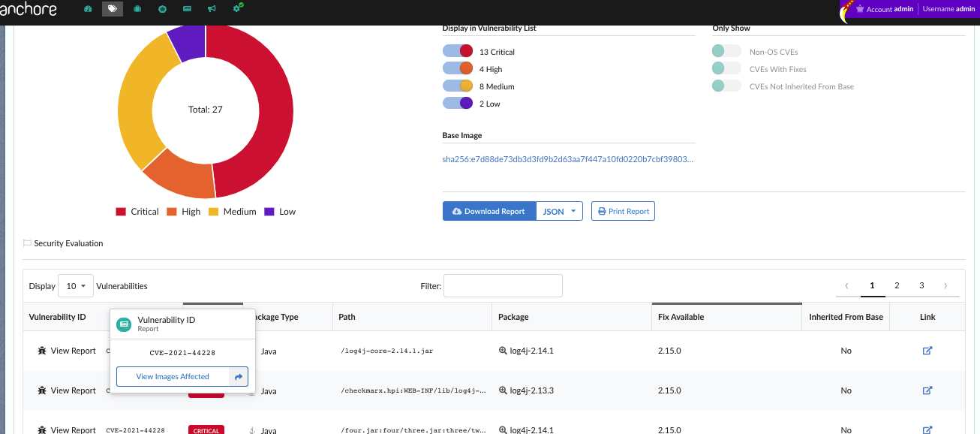Screen dimensions: 980x434
Task: Enable the CVEs With Fixes filter
Action: (x=726, y=69)
